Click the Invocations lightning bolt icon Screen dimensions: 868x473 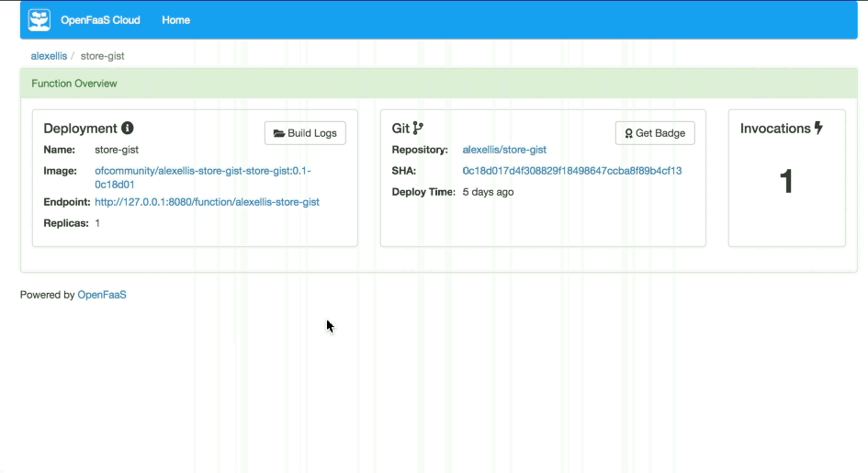pos(818,128)
